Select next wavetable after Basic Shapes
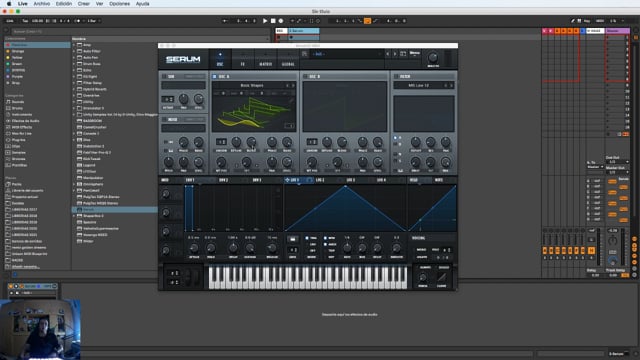The width and height of the screenshot is (640, 360). [x=293, y=85]
